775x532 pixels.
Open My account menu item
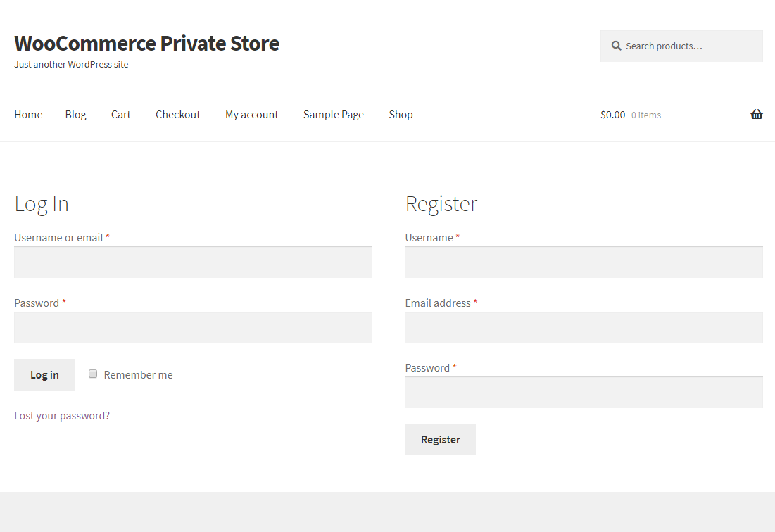click(x=252, y=115)
